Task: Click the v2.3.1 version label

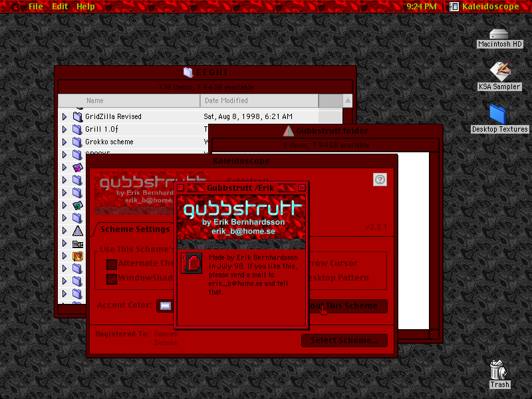Action: coord(376,227)
